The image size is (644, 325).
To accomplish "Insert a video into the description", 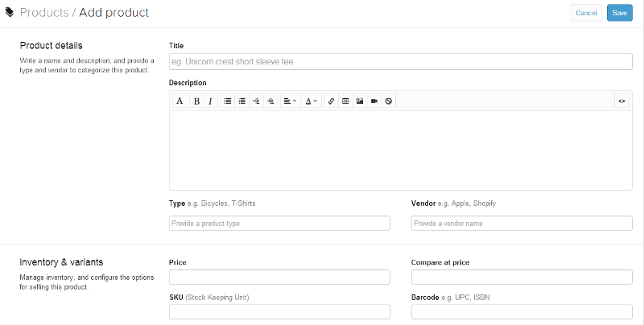I will pyautogui.click(x=374, y=101).
